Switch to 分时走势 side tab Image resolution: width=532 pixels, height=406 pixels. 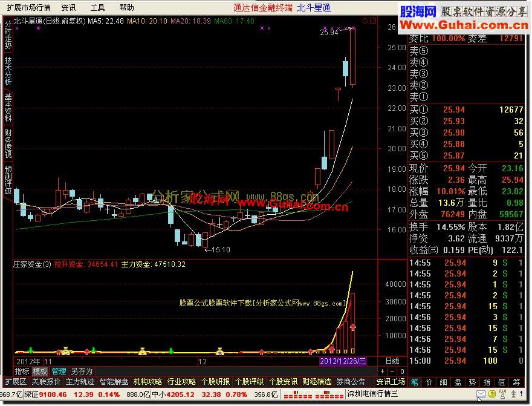[7, 35]
